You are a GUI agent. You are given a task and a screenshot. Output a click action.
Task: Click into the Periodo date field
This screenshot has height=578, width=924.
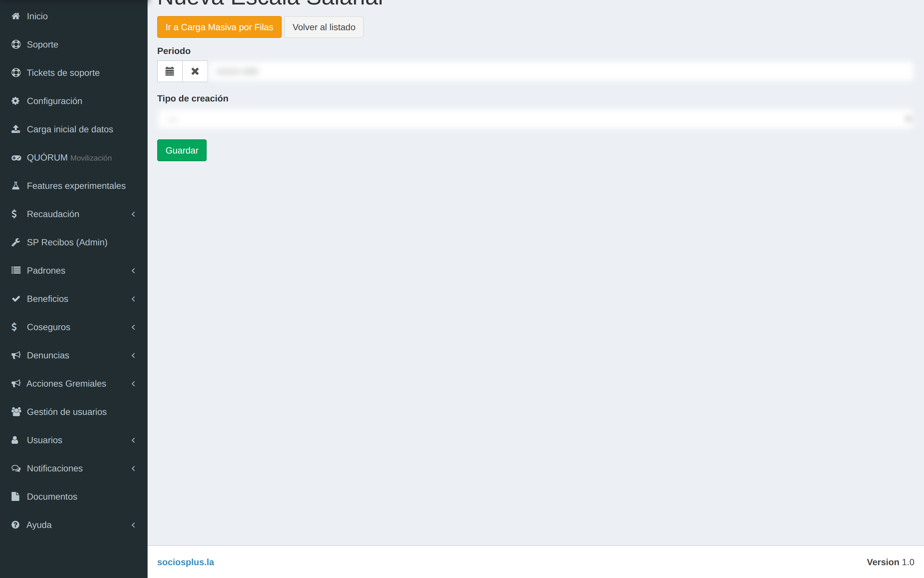[560, 72]
